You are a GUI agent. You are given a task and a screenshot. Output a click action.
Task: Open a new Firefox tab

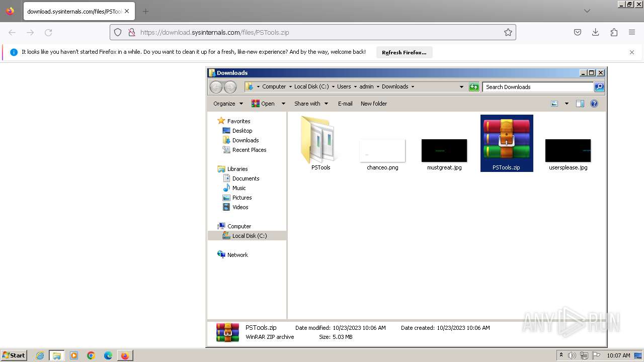[x=145, y=11]
